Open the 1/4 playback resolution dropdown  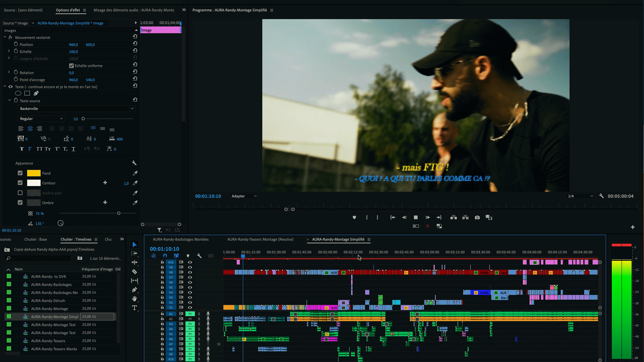(x=580, y=196)
